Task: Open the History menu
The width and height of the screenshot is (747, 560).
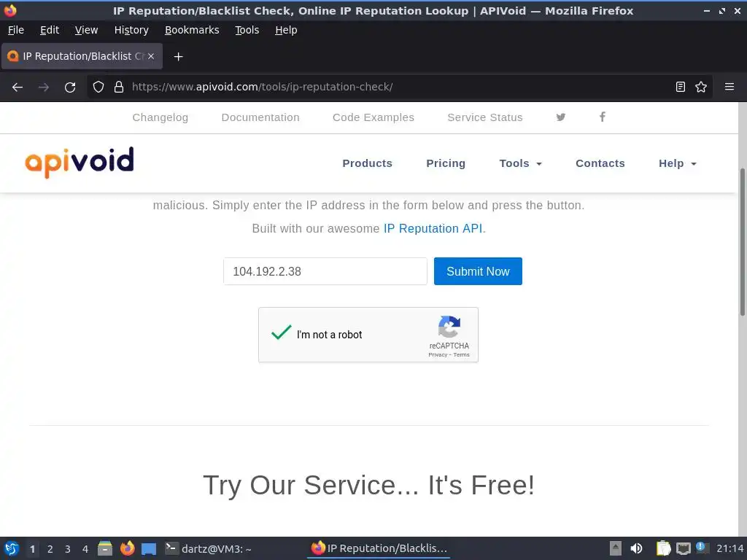Action: [131, 30]
